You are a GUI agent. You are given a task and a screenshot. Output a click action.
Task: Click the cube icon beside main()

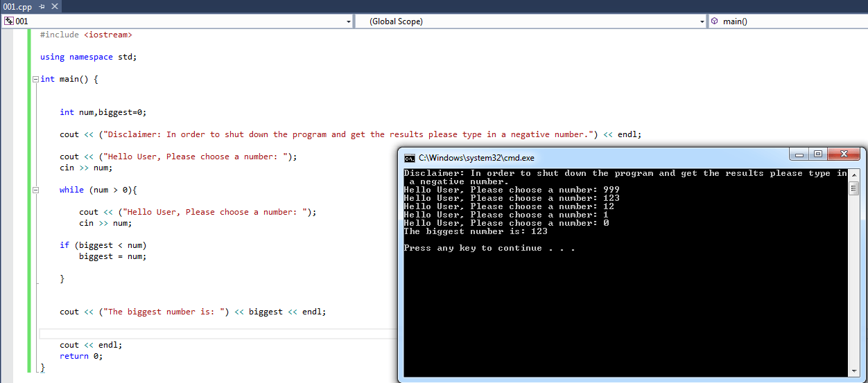(715, 21)
